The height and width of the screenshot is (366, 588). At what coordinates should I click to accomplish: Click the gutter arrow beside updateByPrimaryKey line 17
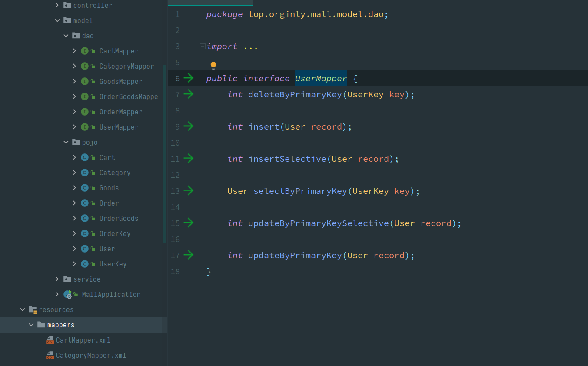(189, 255)
